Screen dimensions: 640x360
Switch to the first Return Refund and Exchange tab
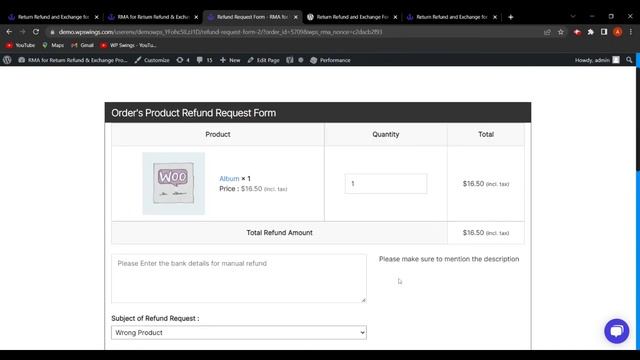click(53, 17)
